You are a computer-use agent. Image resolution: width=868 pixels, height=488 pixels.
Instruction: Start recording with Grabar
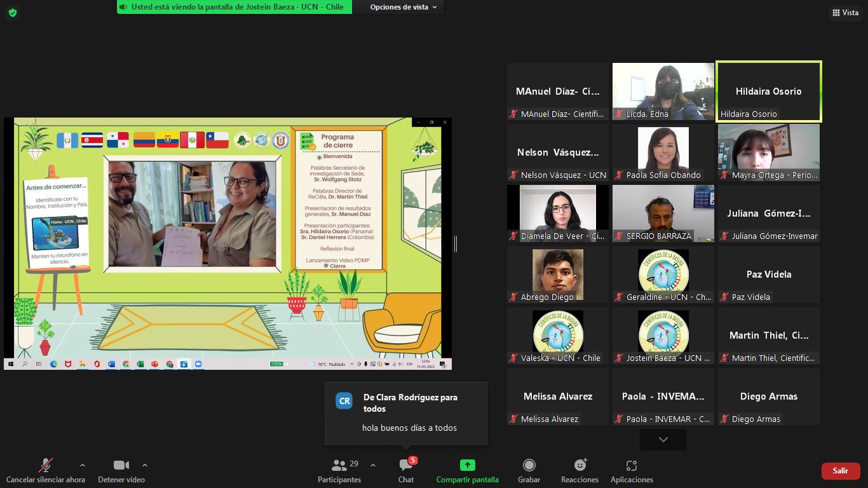(x=529, y=470)
